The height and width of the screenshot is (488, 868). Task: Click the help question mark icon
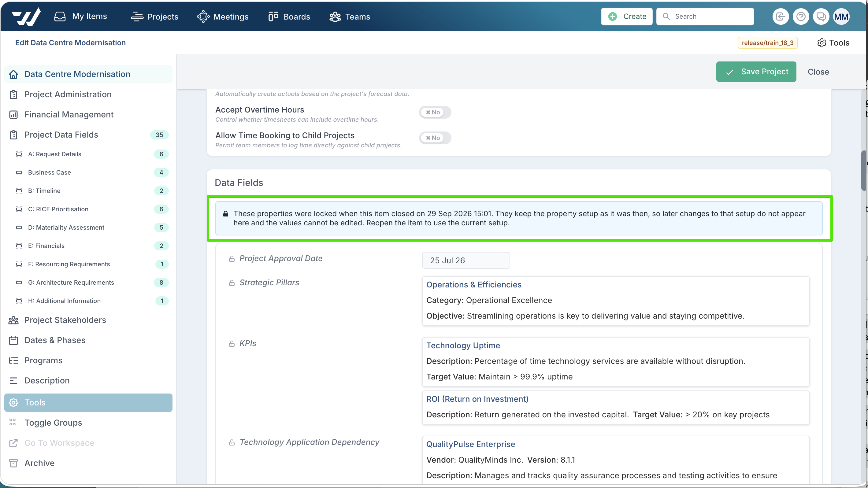click(x=801, y=17)
